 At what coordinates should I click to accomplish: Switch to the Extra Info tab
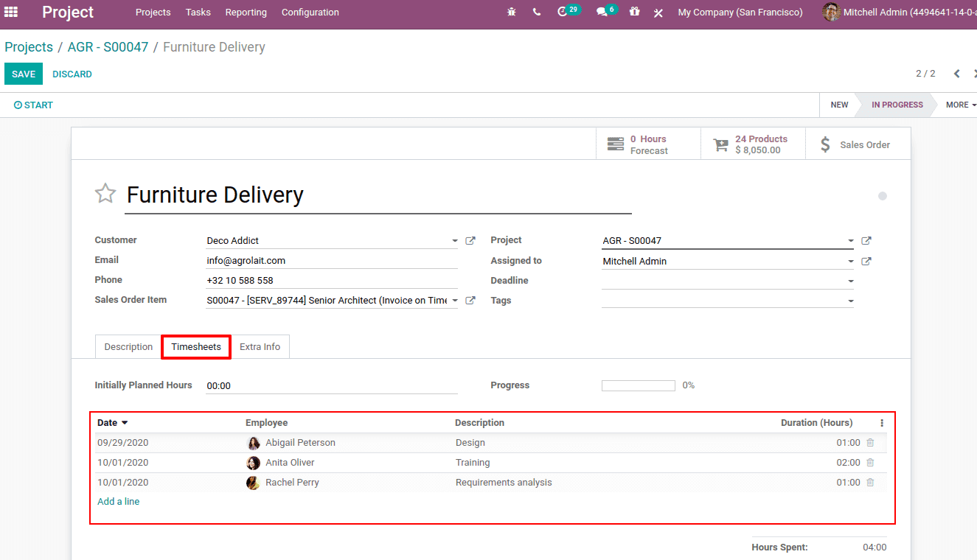[260, 346]
